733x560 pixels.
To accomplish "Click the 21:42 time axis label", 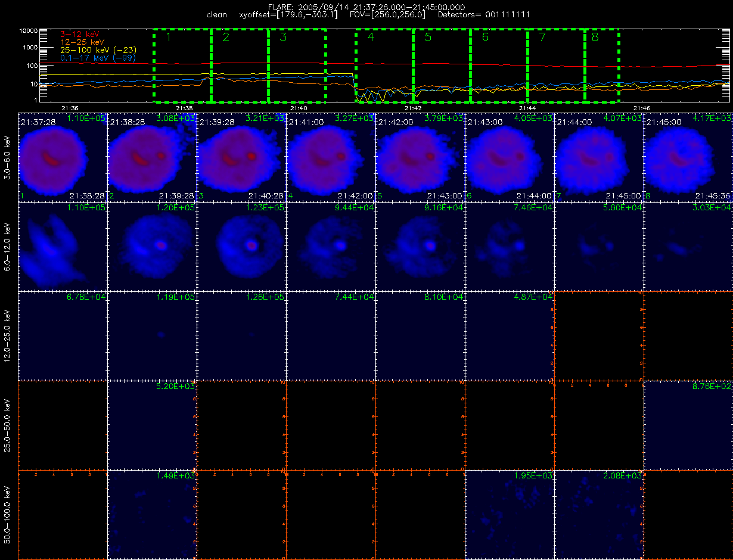I will point(413,108).
